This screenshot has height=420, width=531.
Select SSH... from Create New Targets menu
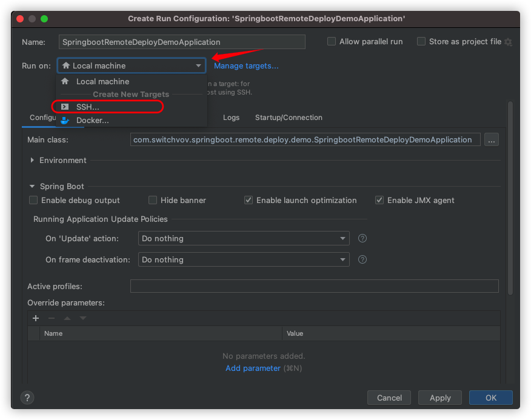pyautogui.click(x=87, y=107)
